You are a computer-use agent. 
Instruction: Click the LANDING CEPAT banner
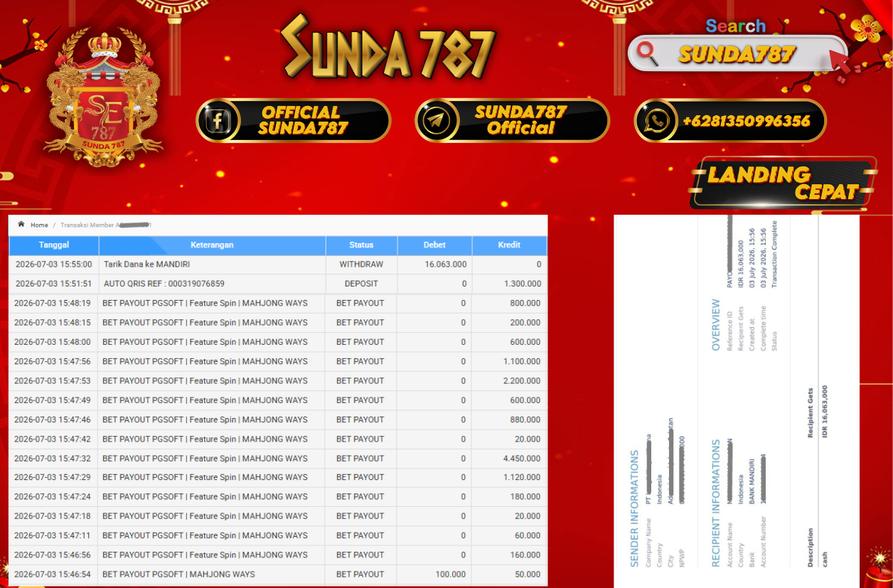point(783,183)
